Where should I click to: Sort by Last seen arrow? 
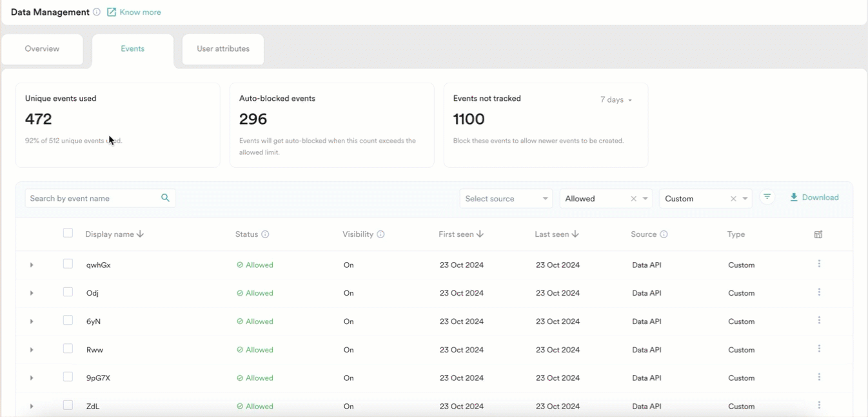pos(575,234)
